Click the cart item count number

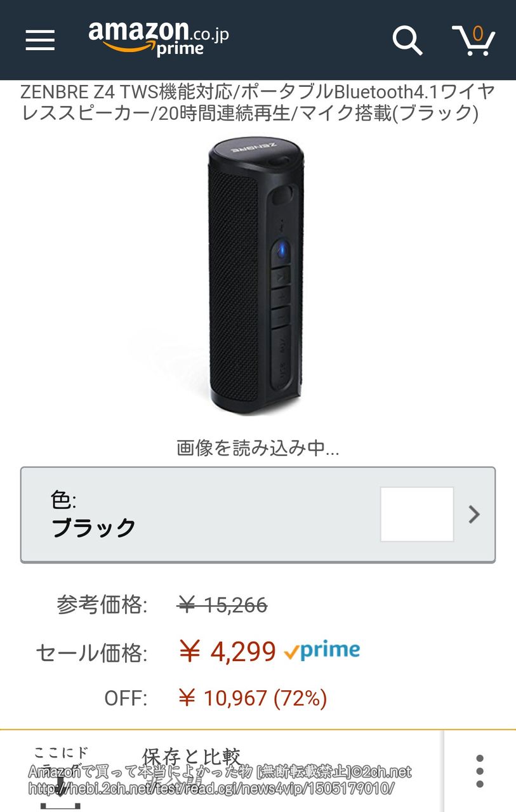click(x=478, y=33)
